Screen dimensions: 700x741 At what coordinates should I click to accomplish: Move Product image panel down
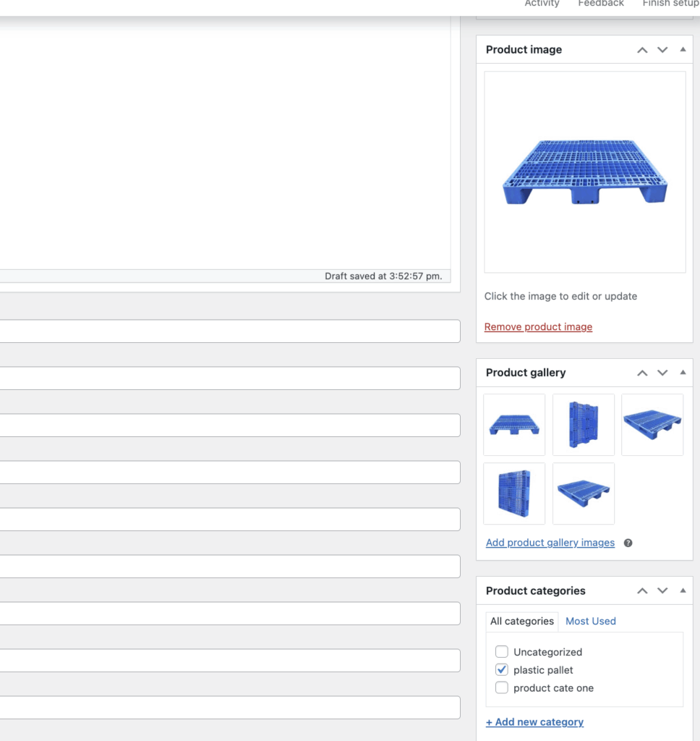pos(662,50)
